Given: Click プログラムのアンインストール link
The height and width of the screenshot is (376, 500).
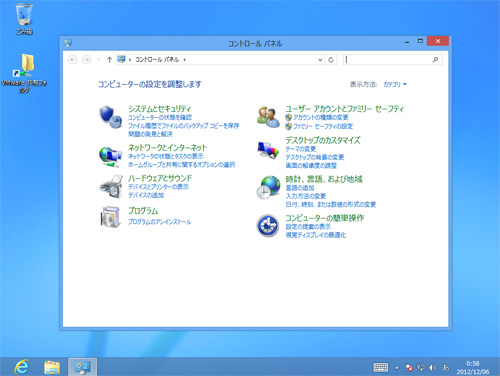Looking at the screenshot, I should click(160, 222).
